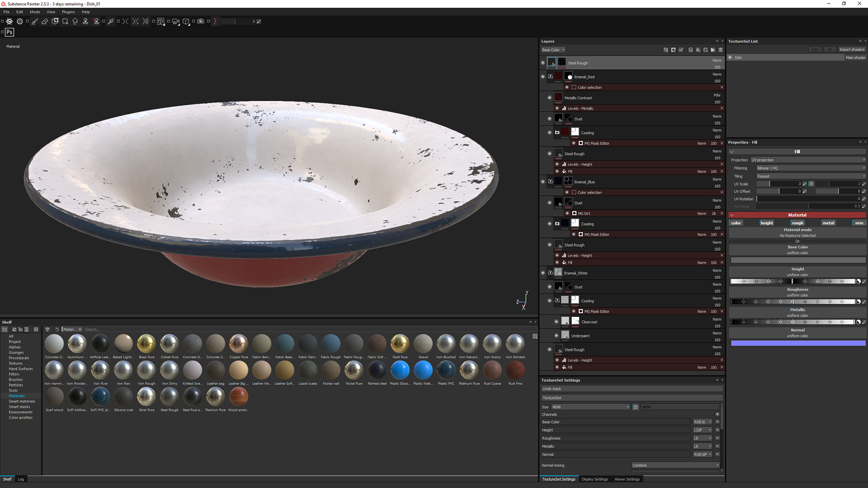
Task: Open the camera view options icon
Action: (176, 21)
